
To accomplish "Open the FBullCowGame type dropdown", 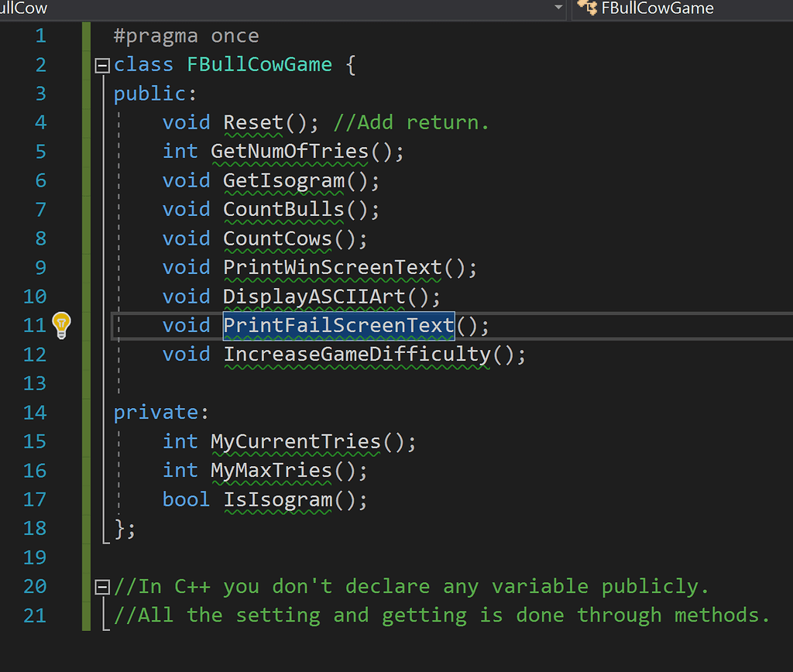I will pyautogui.click(x=681, y=9).
